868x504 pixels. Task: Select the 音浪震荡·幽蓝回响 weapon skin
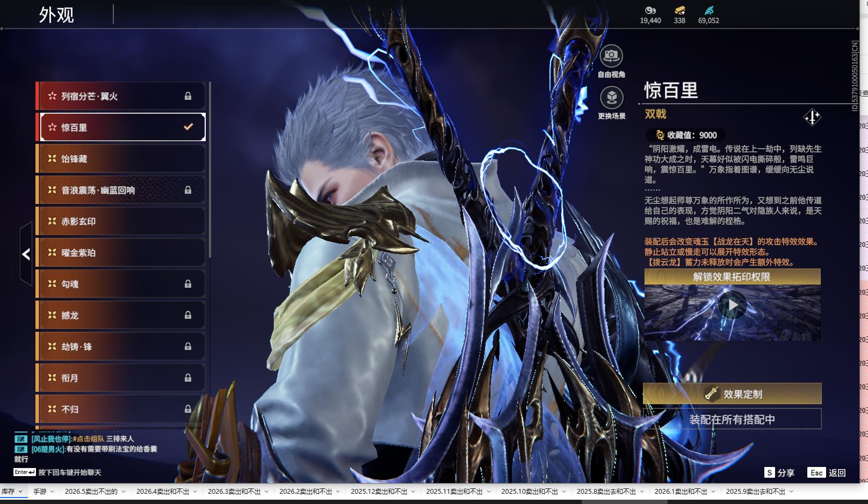click(121, 190)
